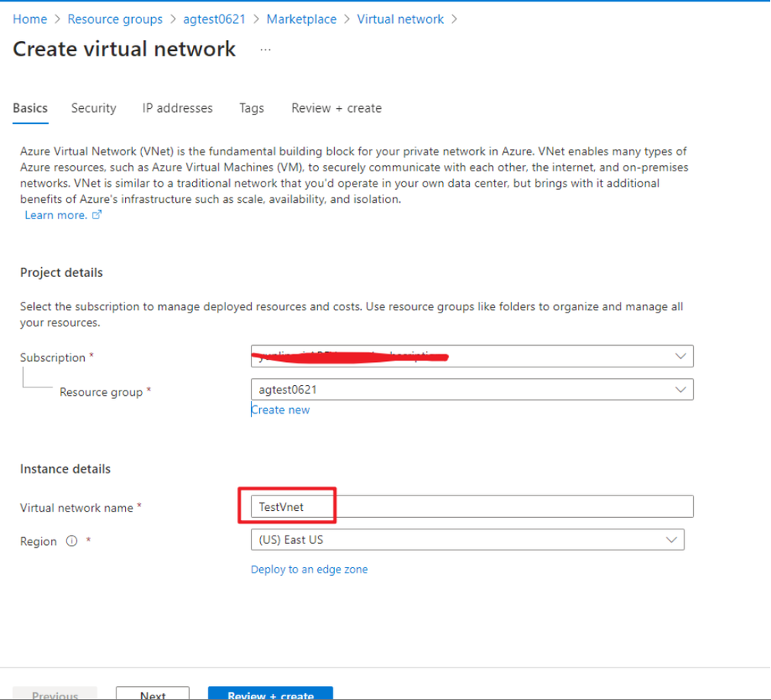The height and width of the screenshot is (700, 771).
Task: Switch to the Tags tab
Action: [x=252, y=108]
